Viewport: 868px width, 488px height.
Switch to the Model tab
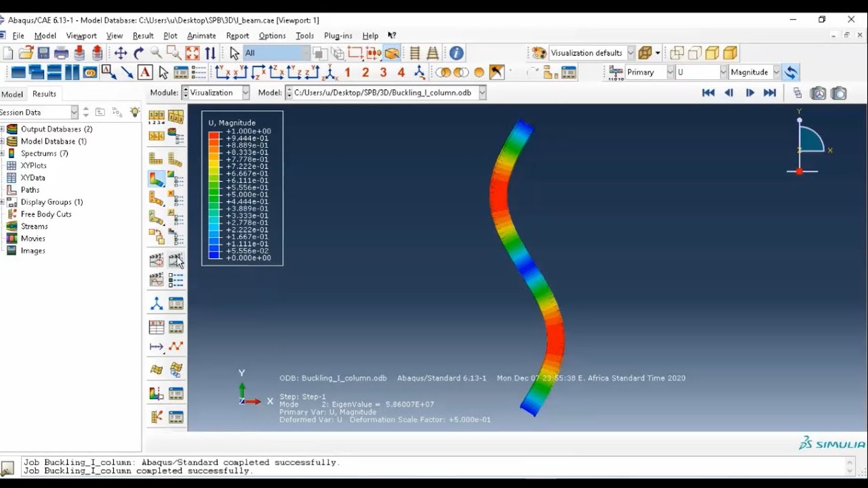coord(12,94)
